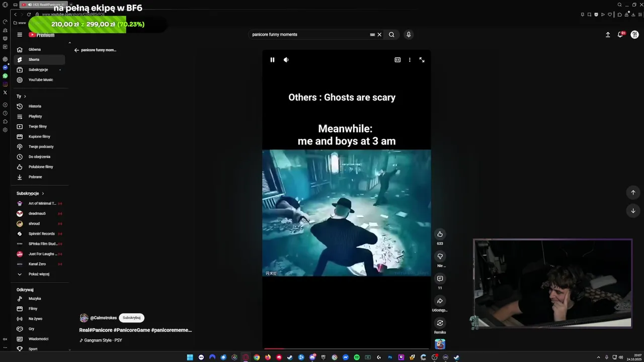644x362 pixels.
Task: Open the upload/create icon in the YouTube header
Action: (608, 35)
